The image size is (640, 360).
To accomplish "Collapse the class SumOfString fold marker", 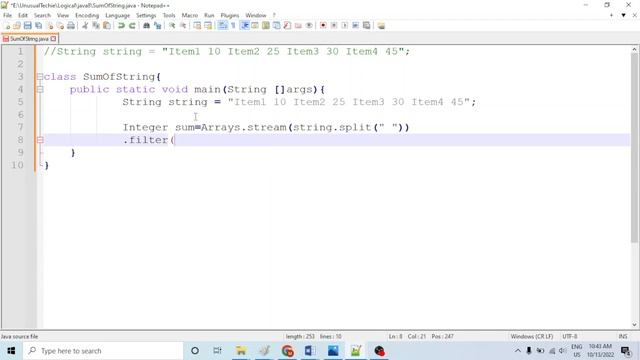I will point(40,76).
